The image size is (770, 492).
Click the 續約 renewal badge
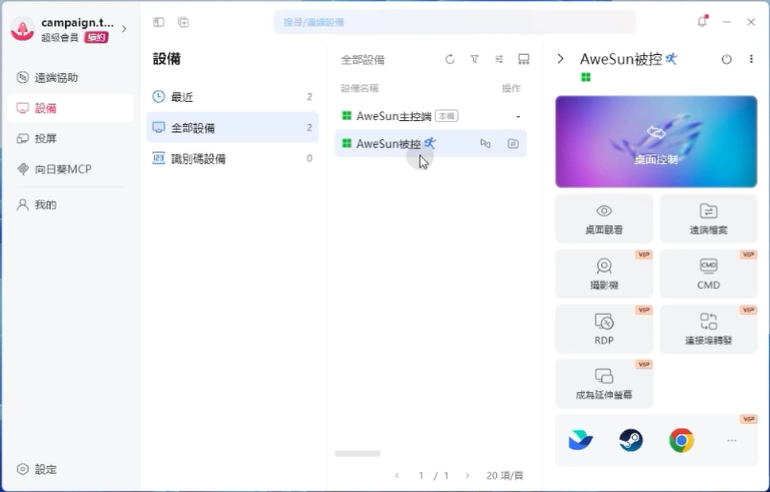pyautogui.click(x=96, y=37)
